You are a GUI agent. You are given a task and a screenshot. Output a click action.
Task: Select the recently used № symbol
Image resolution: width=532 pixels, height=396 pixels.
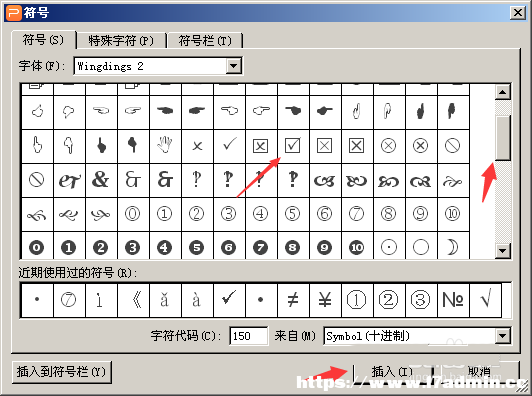pos(453,300)
